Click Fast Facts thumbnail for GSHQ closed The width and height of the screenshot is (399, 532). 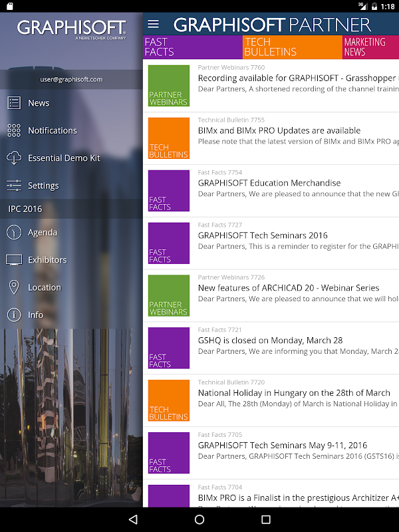(169, 348)
